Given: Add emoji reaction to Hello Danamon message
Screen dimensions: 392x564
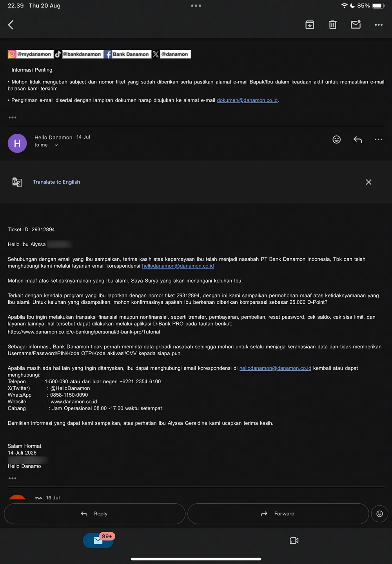Looking at the screenshot, I should (x=336, y=140).
